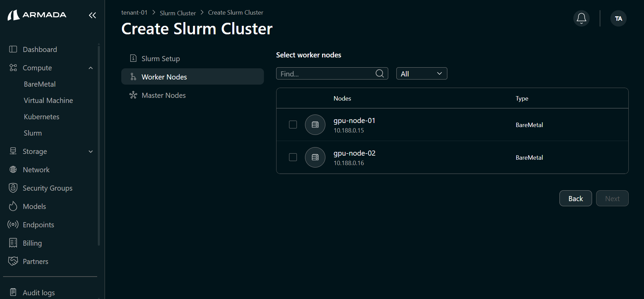This screenshot has width=644, height=299.
Task: Click the Storage icon in sidebar
Action: [13, 151]
